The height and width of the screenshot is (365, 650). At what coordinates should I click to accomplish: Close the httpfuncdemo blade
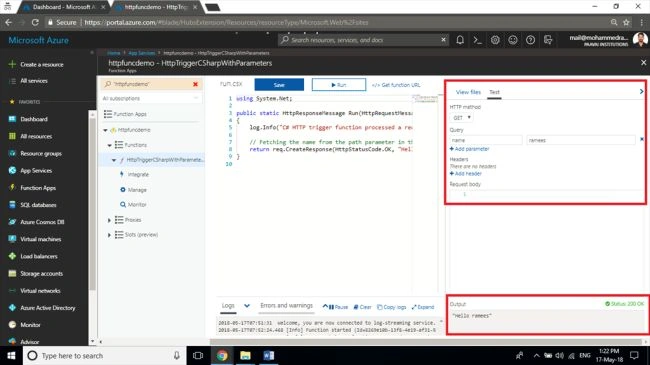pyautogui.click(x=643, y=63)
